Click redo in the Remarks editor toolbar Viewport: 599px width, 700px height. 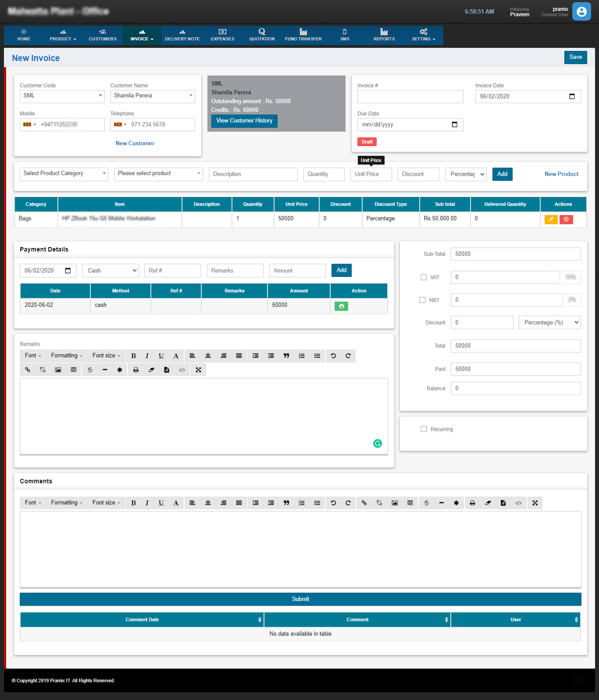pyautogui.click(x=348, y=356)
